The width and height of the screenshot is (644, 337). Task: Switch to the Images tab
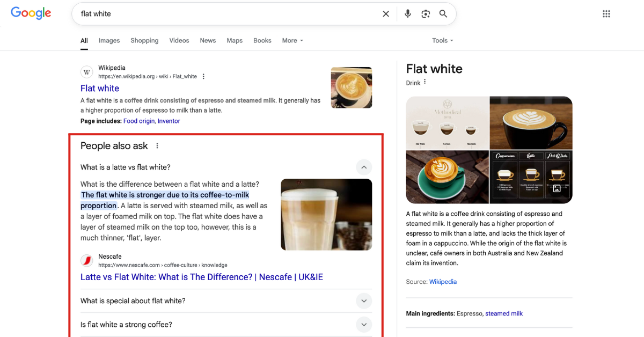(x=109, y=41)
